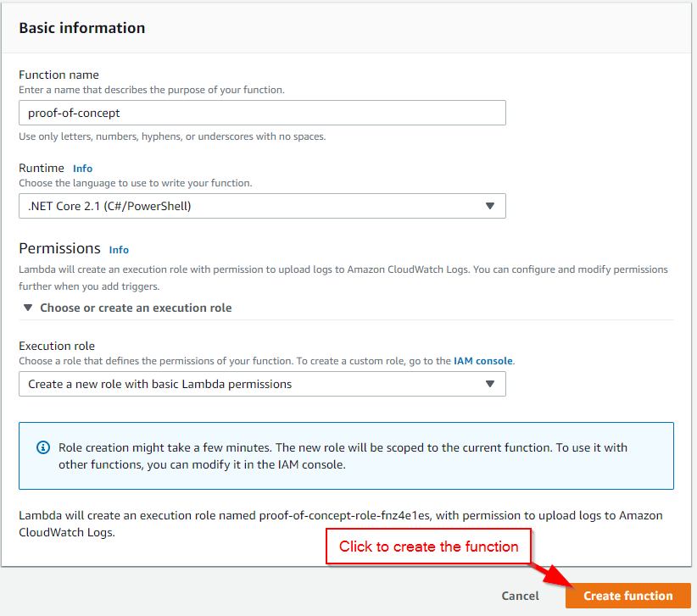
Task: Click the Execution role section label
Action: [56, 346]
